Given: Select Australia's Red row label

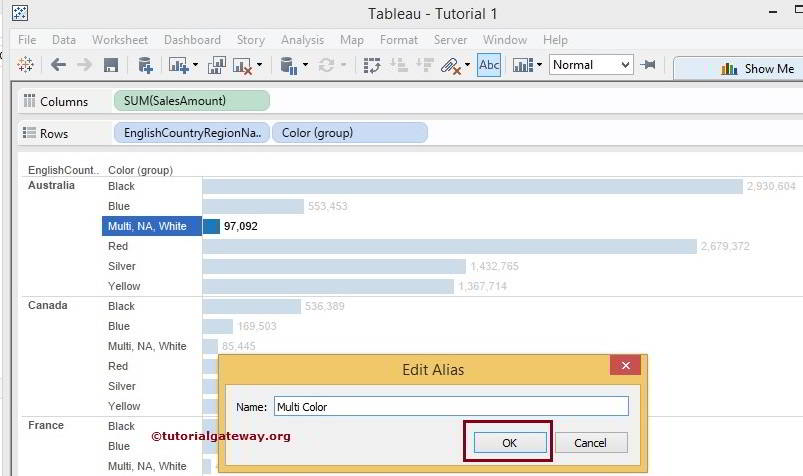Looking at the screenshot, I should point(118,246).
